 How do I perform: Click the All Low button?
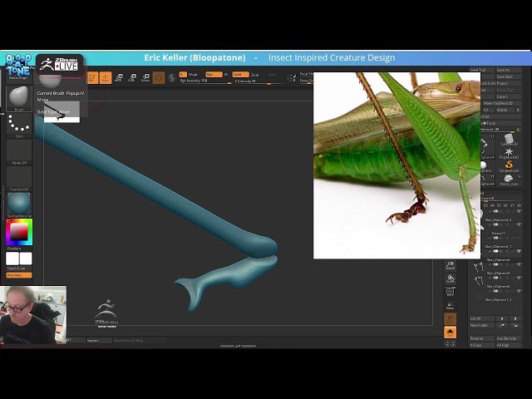point(482,346)
